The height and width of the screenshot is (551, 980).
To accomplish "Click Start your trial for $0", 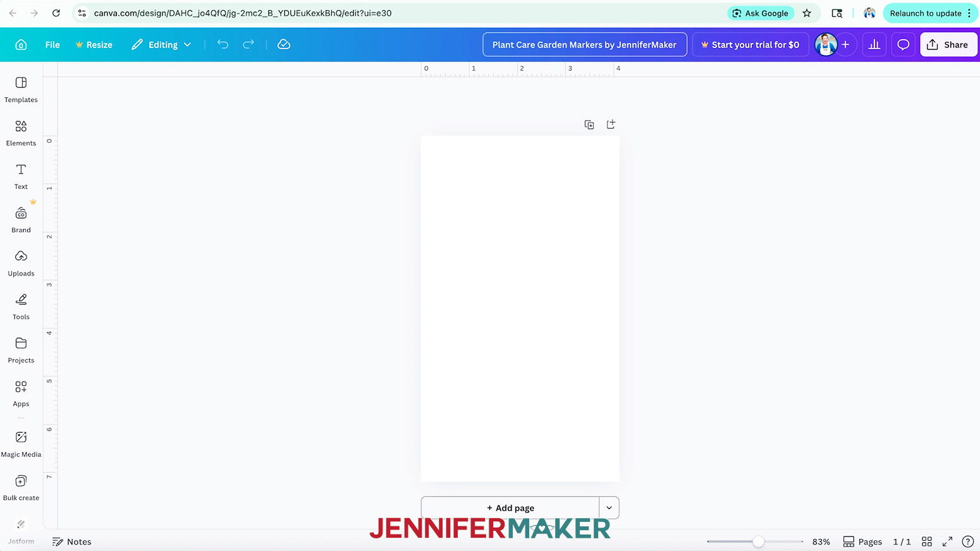I will coord(750,45).
